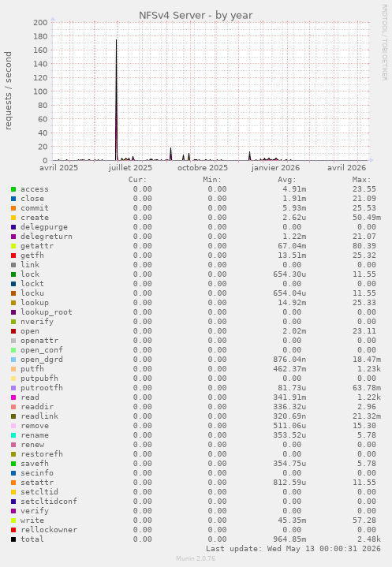Click the "Last update" timestamp line
The width and height of the screenshot is (392, 567).
click(293, 549)
